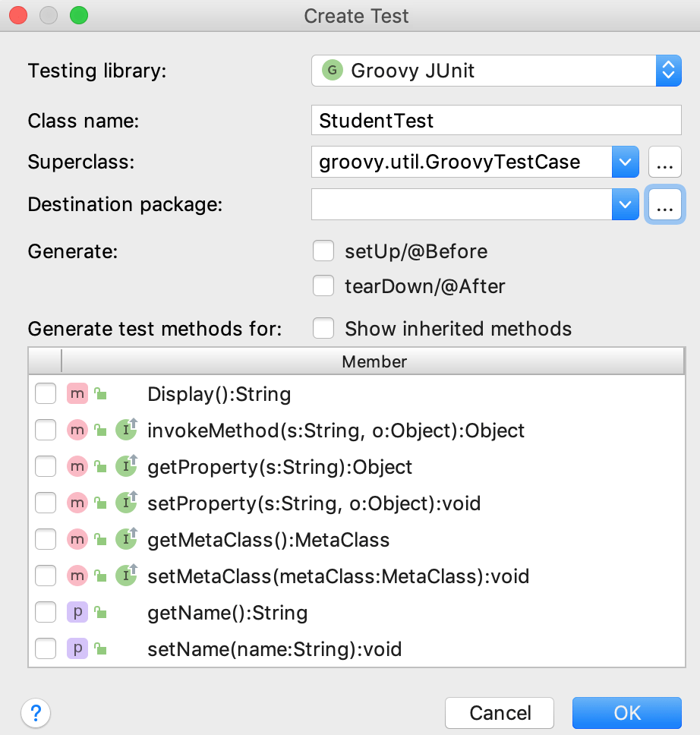Expand the Superclass dropdown arrow
Viewport: 700px width, 735px height.
point(625,162)
